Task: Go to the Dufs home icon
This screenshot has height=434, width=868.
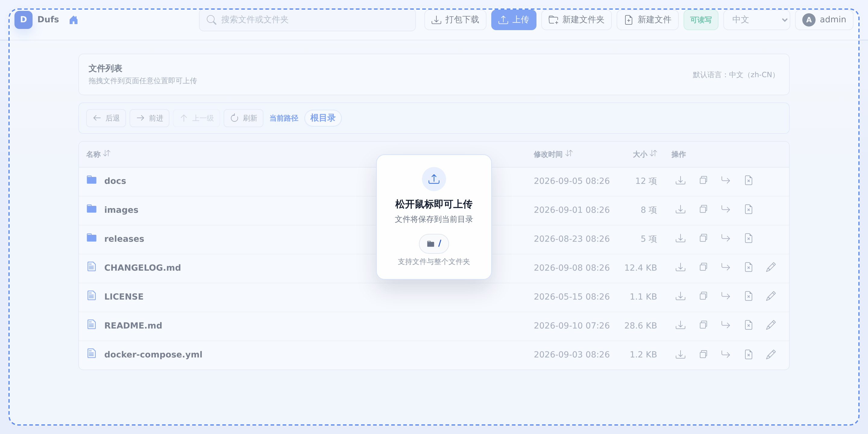Action: tap(74, 20)
